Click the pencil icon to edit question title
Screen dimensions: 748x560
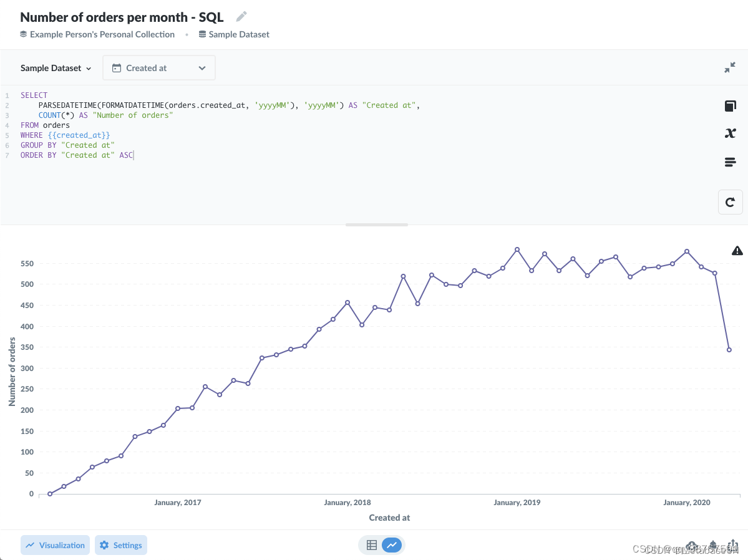click(x=241, y=17)
